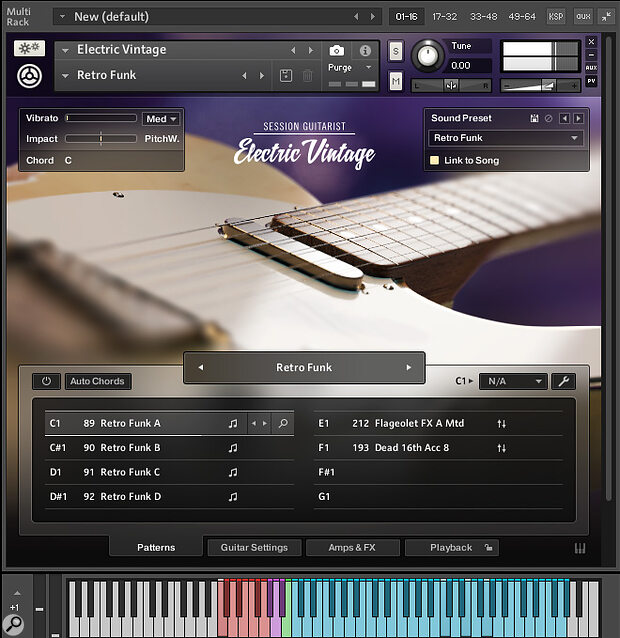
Task: Show instrument info with the i icon
Action: point(365,50)
